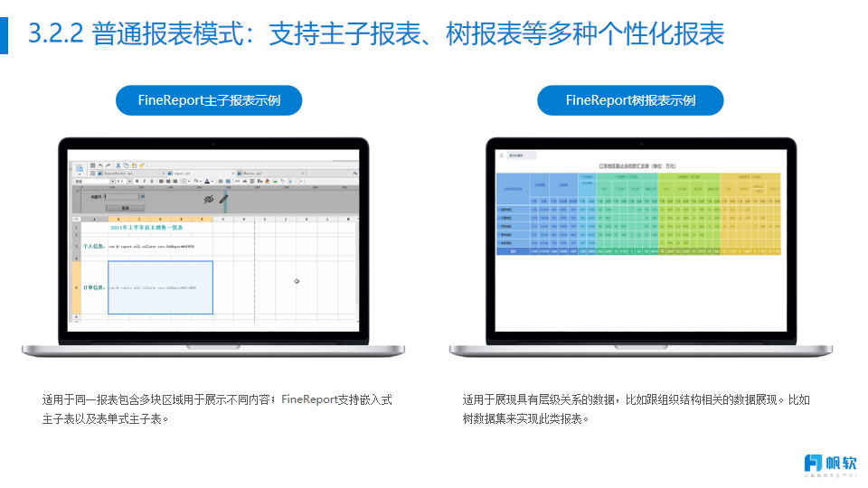Select the title cell 2011年上半年员工销售一览表
868x488 pixels.
click(x=146, y=228)
